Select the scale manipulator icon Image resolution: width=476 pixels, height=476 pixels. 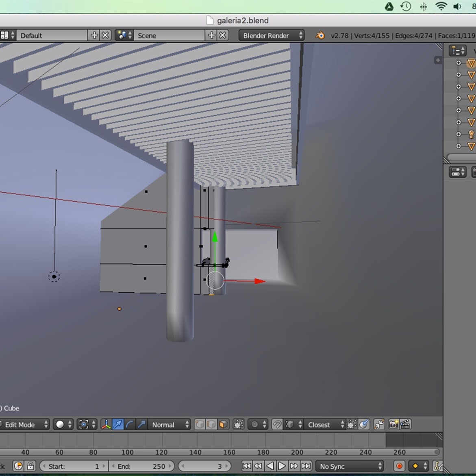tap(141, 425)
